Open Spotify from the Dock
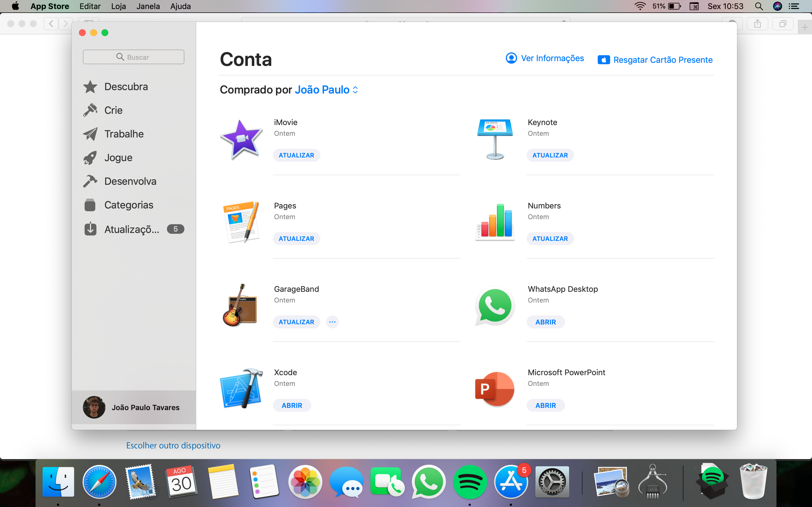The image size is (812, 507). pos(469,482)
